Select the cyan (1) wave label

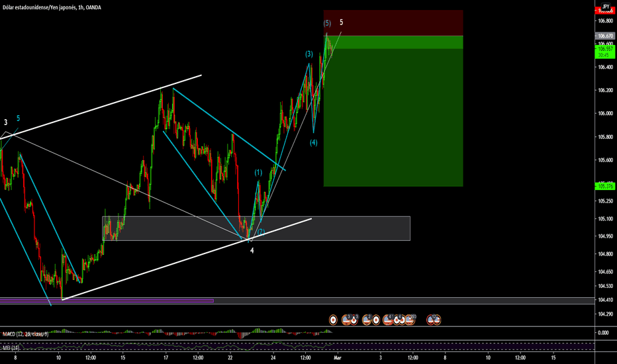point(259,172)
